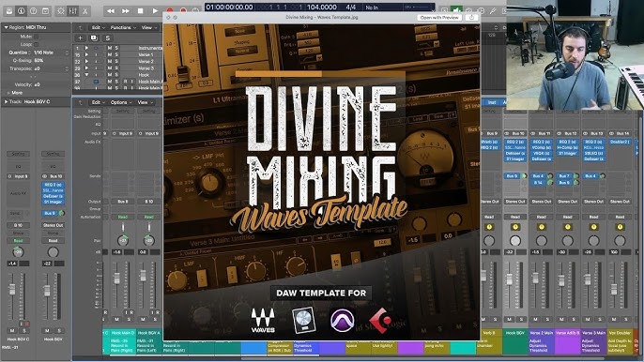
Task: Toggle the Inspector button in control bar
Action: [21, 10]
